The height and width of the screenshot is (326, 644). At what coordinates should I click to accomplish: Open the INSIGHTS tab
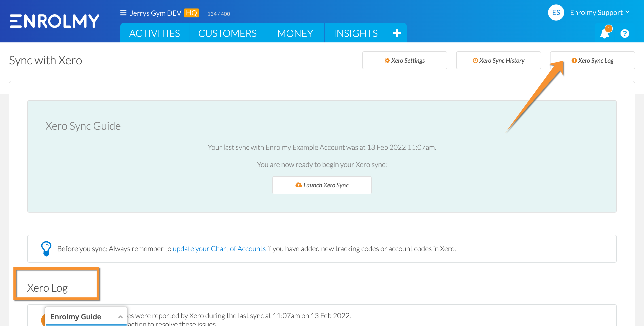(x=356, y=33)
